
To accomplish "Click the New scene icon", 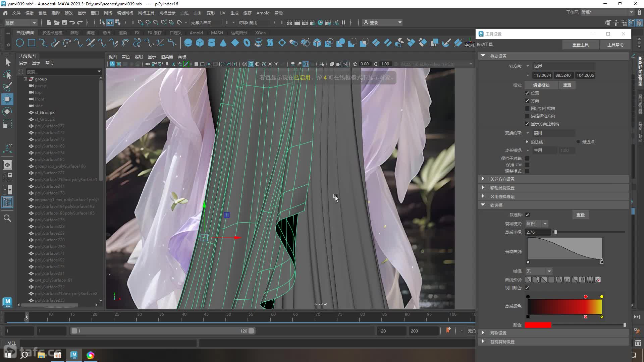I will tap(49, 22).
